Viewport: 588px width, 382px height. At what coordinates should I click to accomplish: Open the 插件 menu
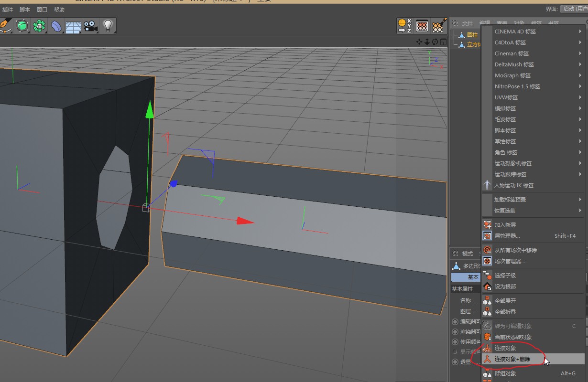coord(8,10)
